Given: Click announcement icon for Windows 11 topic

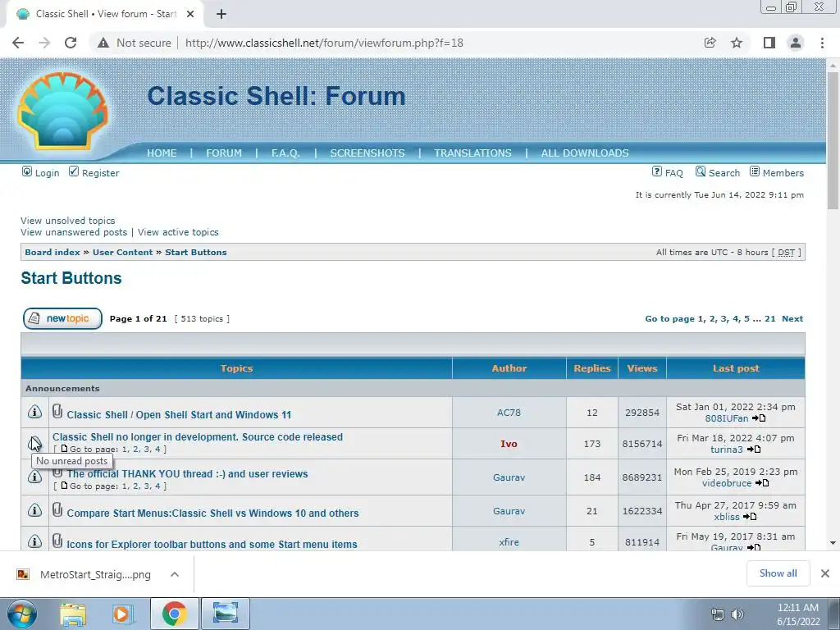Looking at the screenshot, I should (34, 412).
